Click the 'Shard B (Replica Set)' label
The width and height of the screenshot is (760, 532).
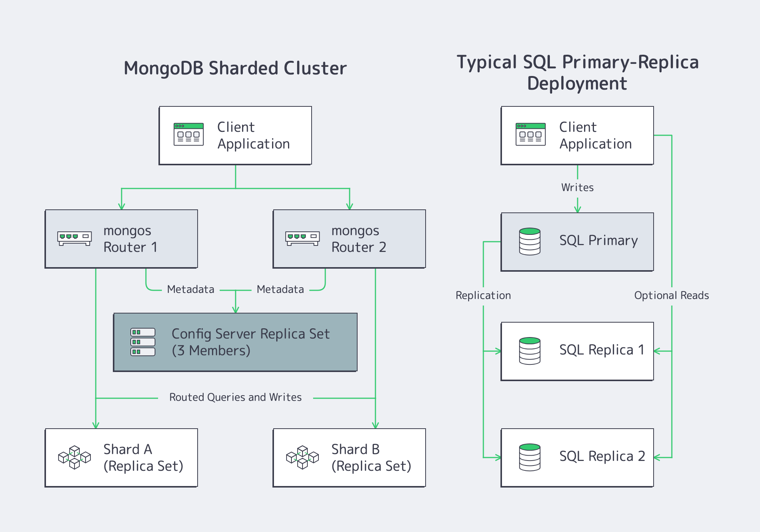pyautogui.click(x=371, y=458)
